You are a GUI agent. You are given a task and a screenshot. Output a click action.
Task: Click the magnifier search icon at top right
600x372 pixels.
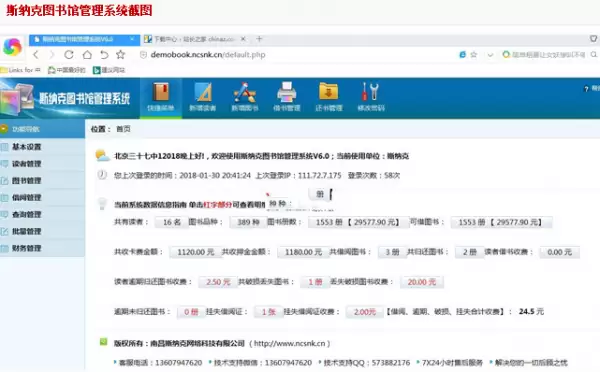594,55
